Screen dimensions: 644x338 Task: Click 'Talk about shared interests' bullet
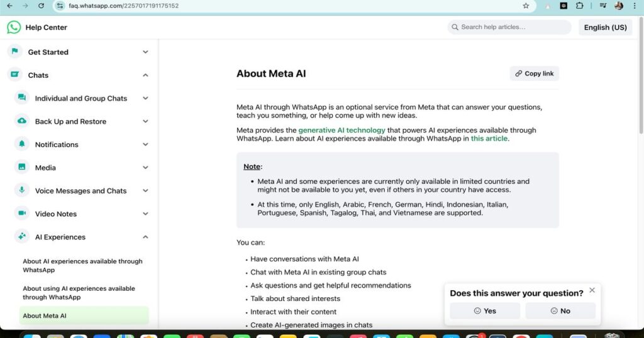click(296, 298)
